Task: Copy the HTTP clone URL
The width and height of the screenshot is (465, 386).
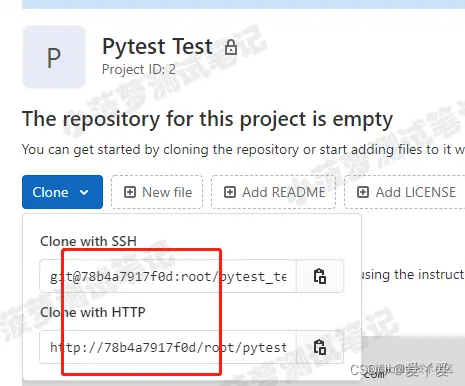Action: coord(320,347)
